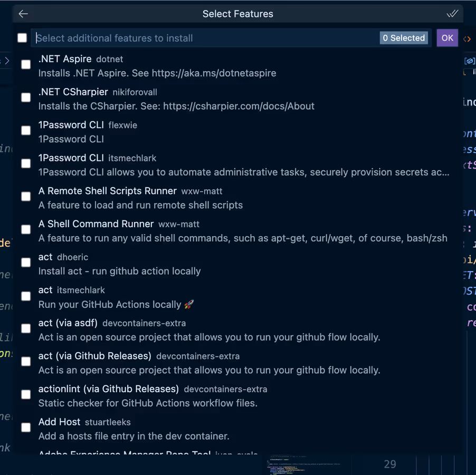Click the 'Select Features' dialog title
Image resolution: width=476 pixels, height=475 pixels.
coord(237,14)
